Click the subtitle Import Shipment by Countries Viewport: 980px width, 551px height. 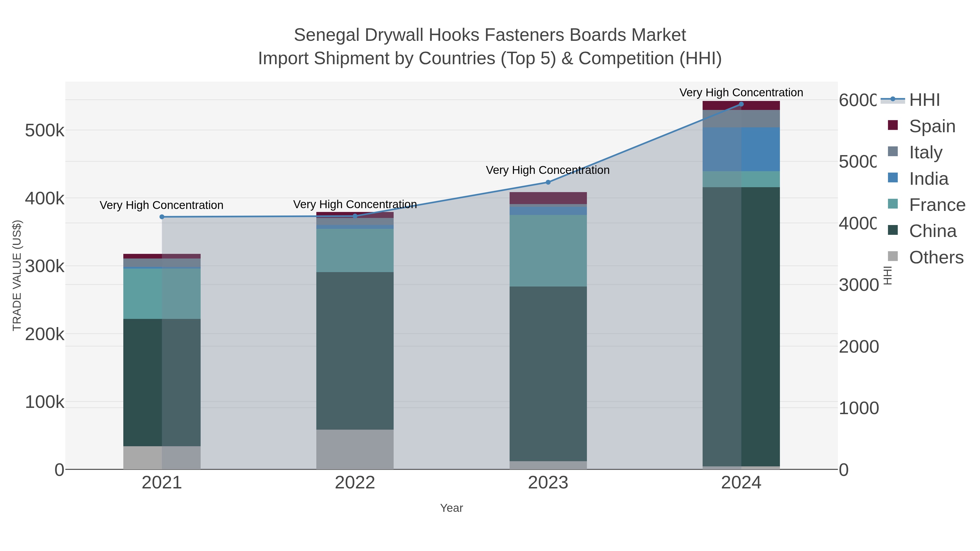(x=490, y=59)
